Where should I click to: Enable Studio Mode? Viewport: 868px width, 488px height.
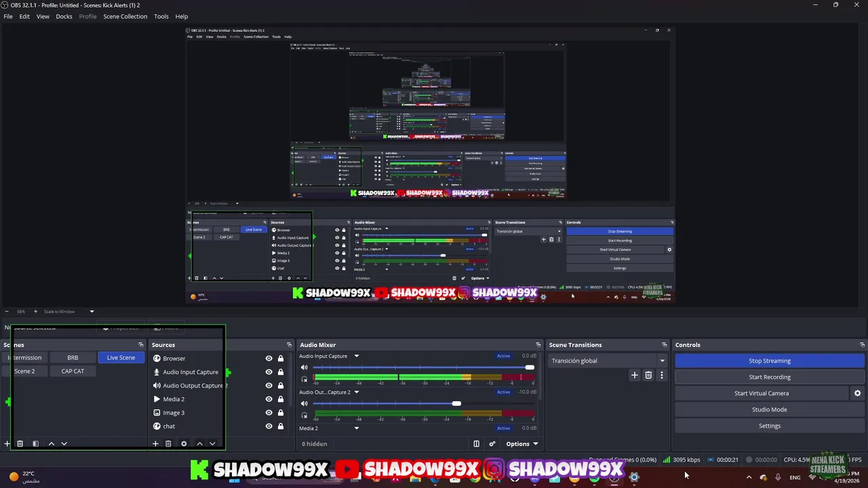pos(770,409)
